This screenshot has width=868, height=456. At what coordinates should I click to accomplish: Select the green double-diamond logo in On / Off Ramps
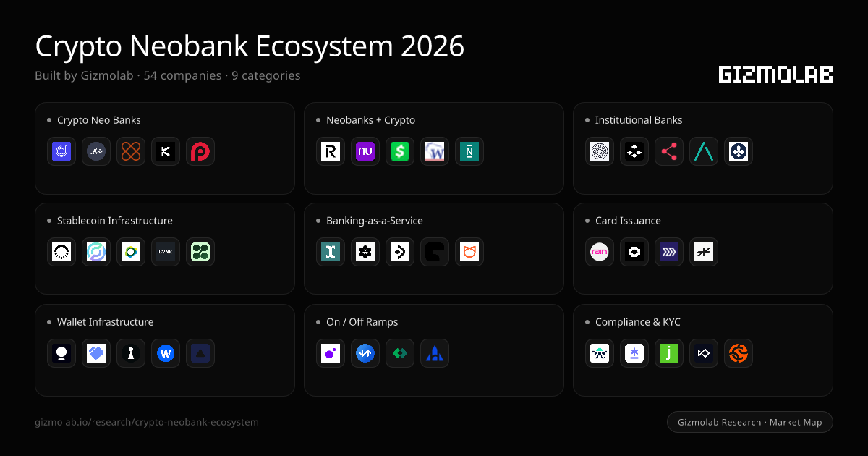400,353
